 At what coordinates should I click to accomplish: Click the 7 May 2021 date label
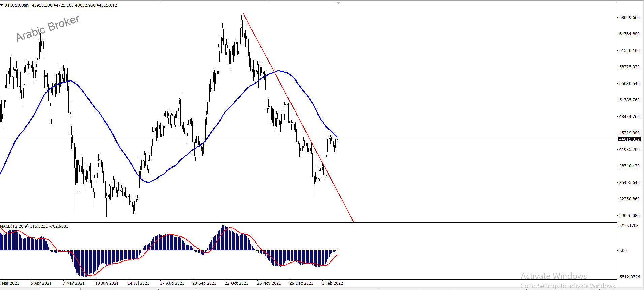pos(73,283)
